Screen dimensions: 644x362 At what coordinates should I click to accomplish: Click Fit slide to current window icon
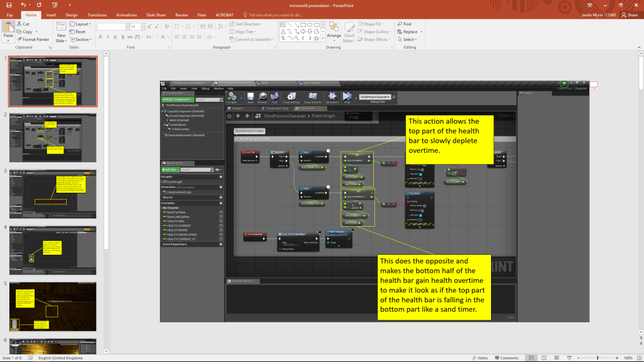[x=638, y=358]
